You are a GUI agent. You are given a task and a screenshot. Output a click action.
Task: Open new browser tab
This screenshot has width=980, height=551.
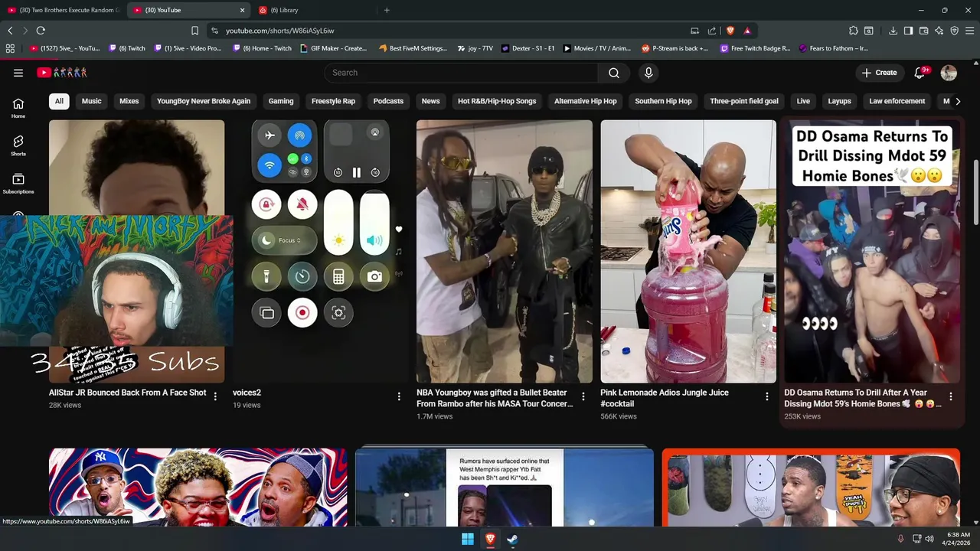[387, 10]
